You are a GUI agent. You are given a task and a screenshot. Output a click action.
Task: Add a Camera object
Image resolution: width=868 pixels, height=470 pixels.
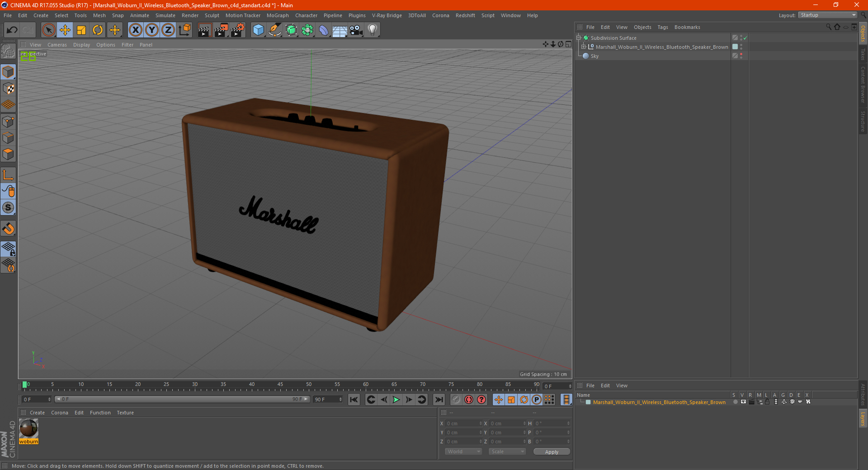click(356, 30)
